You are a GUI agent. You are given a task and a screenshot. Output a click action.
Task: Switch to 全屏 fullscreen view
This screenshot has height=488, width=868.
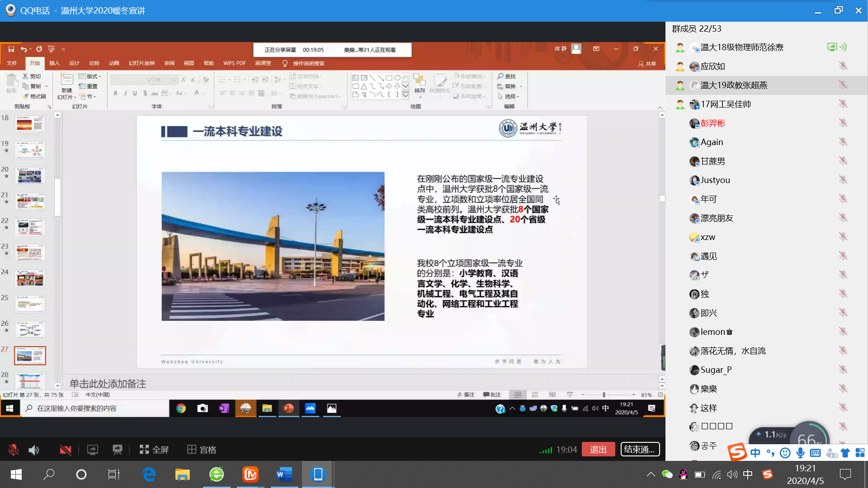coord(154,450)
